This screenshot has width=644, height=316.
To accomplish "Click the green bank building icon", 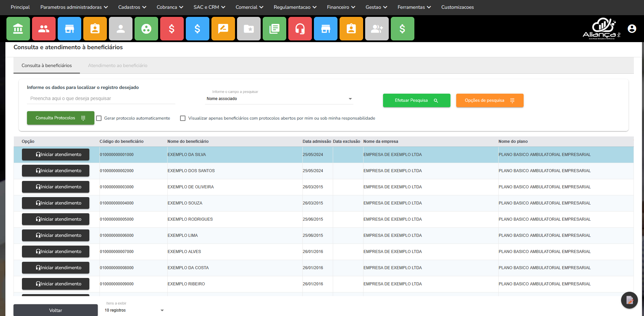I will coord(18,29).
